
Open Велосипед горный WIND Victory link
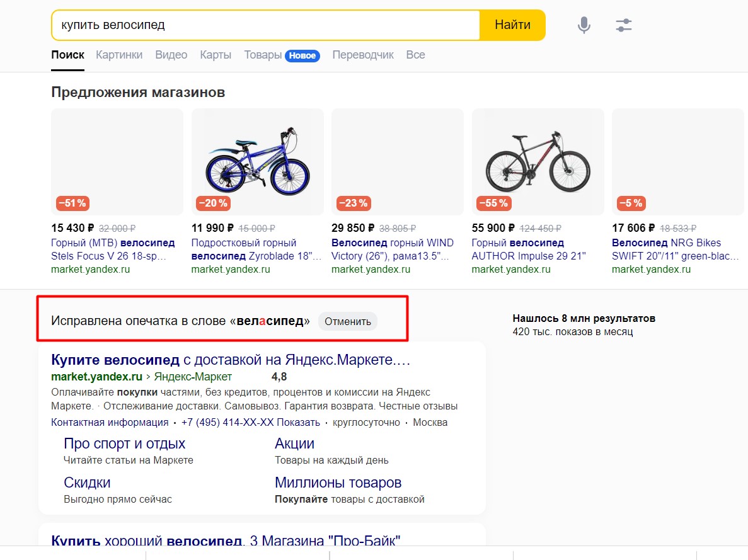click(392, 249)
